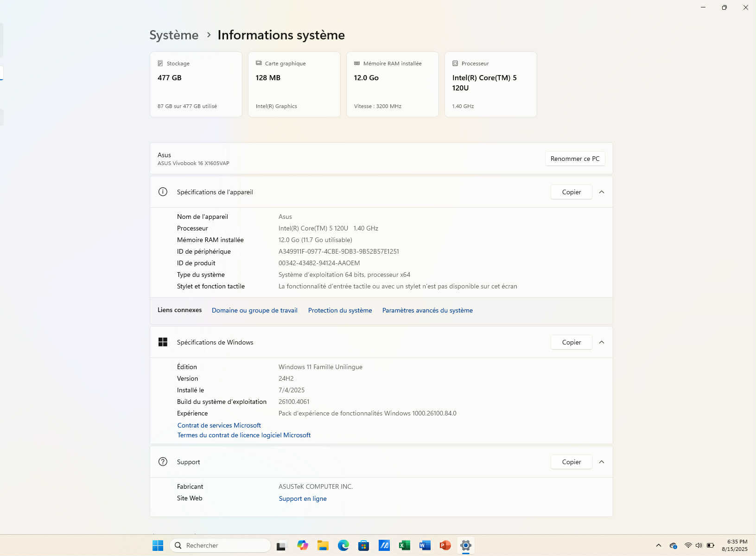The height and width of the screenshot is (556, 756).
Task: Click the battery status tray icon
Action: tap(711, 545)
